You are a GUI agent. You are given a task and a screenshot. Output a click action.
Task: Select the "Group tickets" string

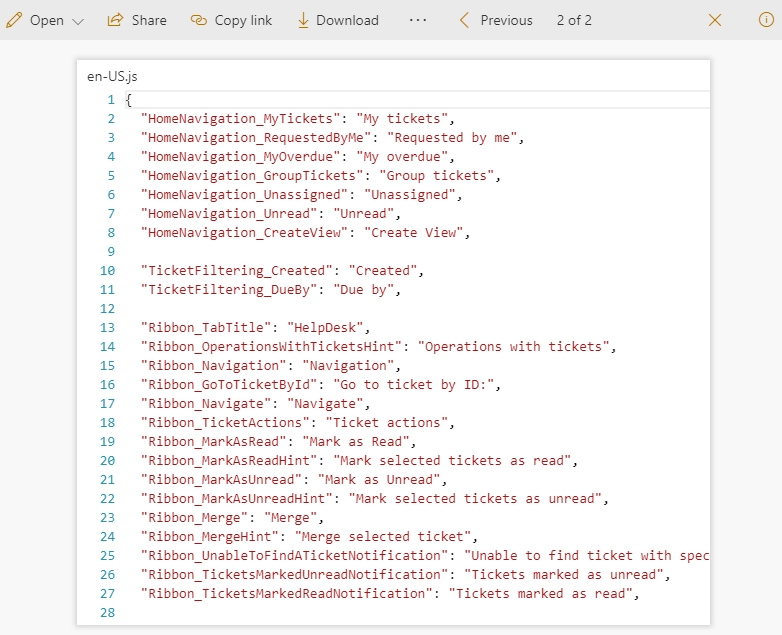(x=436, y=176)
